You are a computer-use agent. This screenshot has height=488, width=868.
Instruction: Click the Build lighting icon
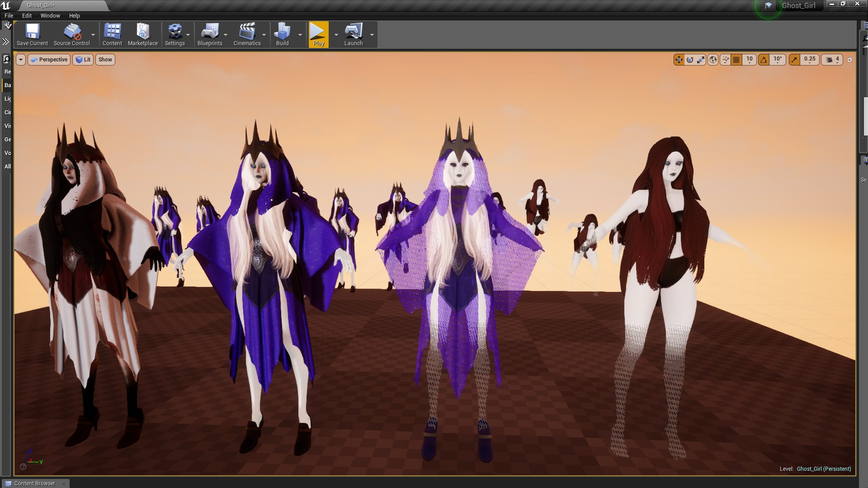tap(282, 34)
